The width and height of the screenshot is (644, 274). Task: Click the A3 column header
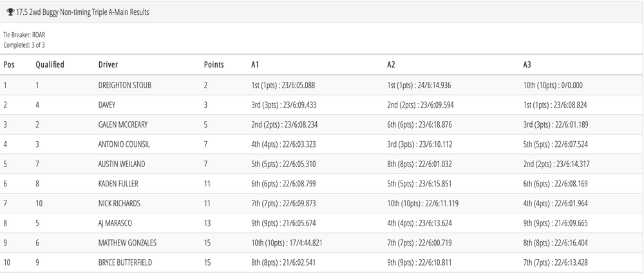tap(528, 64)
